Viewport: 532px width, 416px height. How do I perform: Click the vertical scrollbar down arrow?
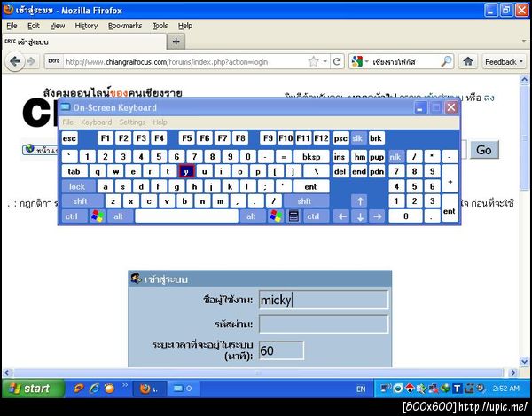tap(525, 362)
